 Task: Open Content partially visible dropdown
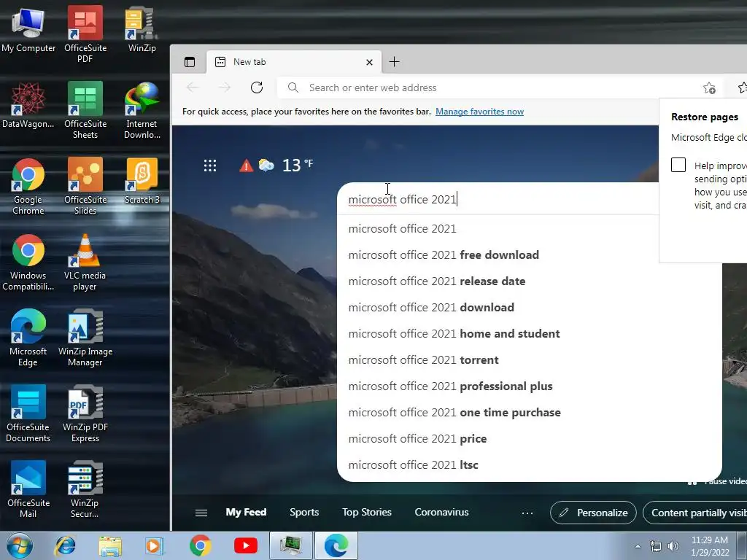coord(694,513)
